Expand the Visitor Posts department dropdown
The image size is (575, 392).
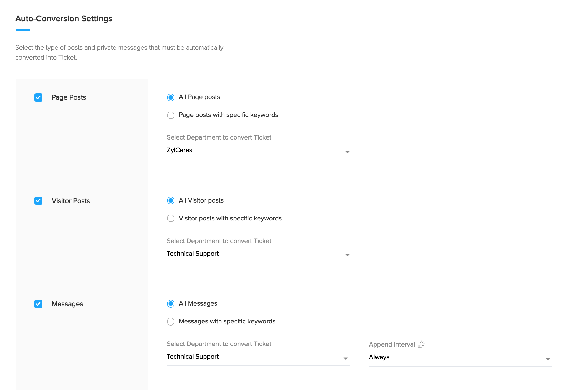259,254
